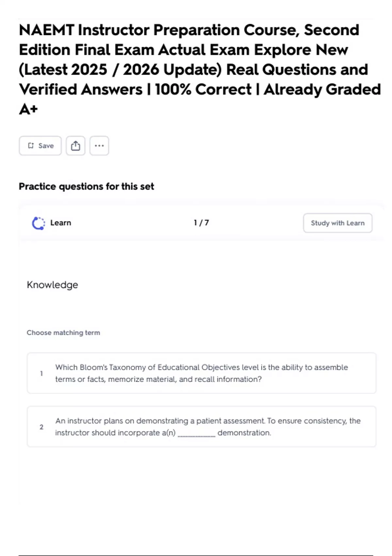Click the 1 / 7 question counter
The width and height of the screenshot is (392, 556).
201,223
